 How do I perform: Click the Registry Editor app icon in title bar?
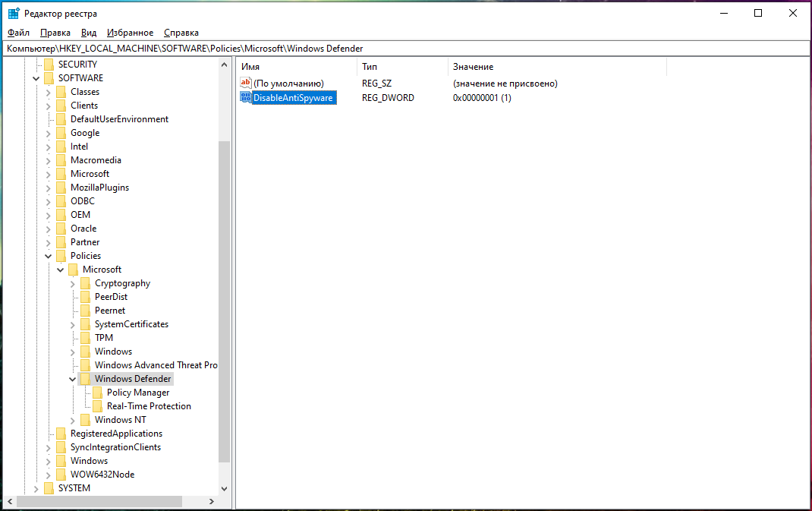point(14,14)
